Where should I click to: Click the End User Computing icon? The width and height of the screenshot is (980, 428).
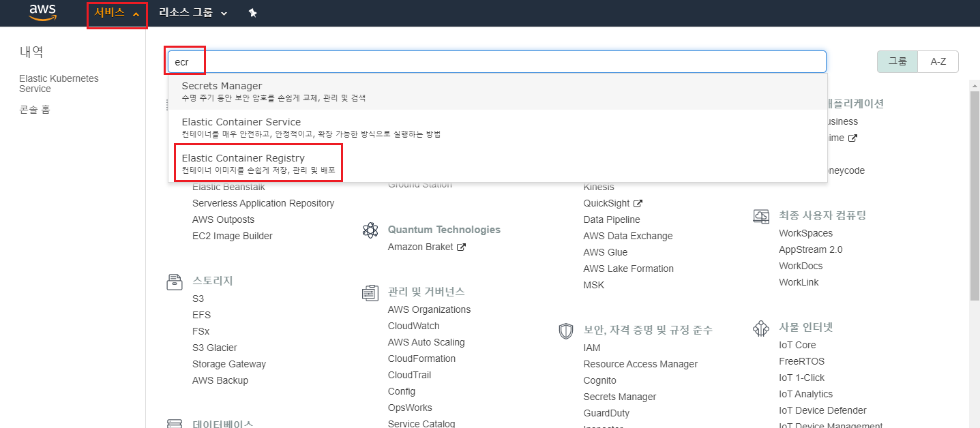click(x=761, y=216)
